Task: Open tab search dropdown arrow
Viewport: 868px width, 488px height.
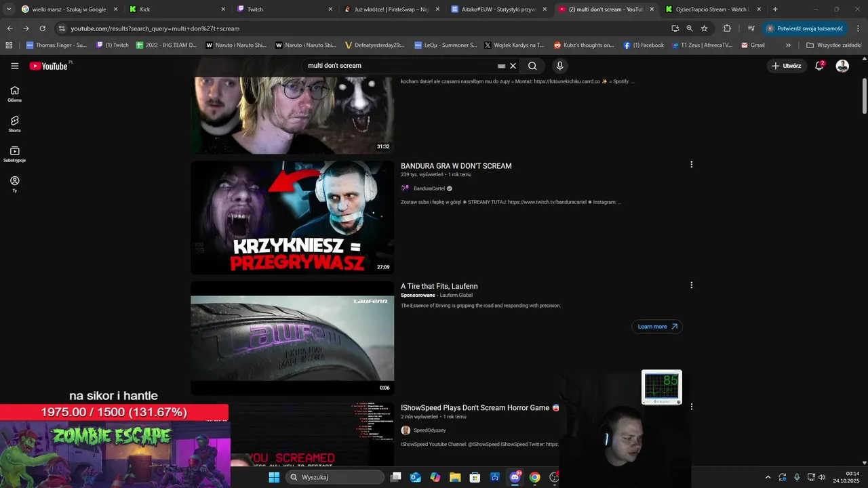Action: 9,9
